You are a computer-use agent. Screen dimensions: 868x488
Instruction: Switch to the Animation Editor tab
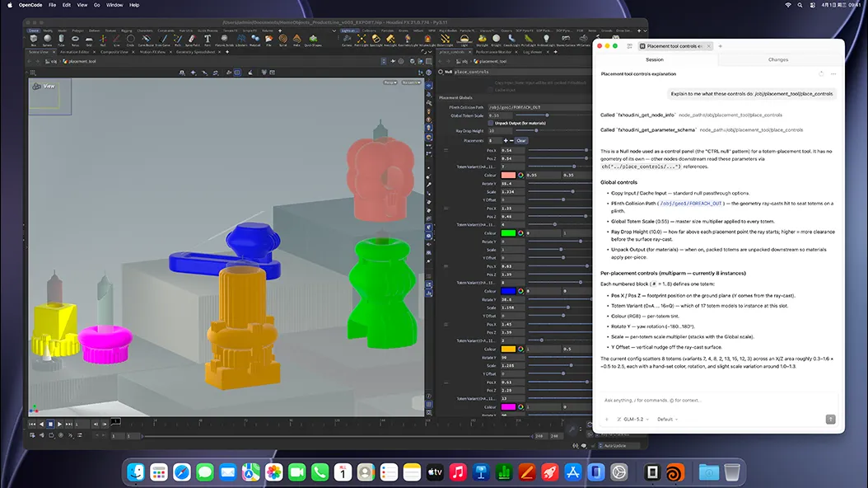[x=75, y=52]
